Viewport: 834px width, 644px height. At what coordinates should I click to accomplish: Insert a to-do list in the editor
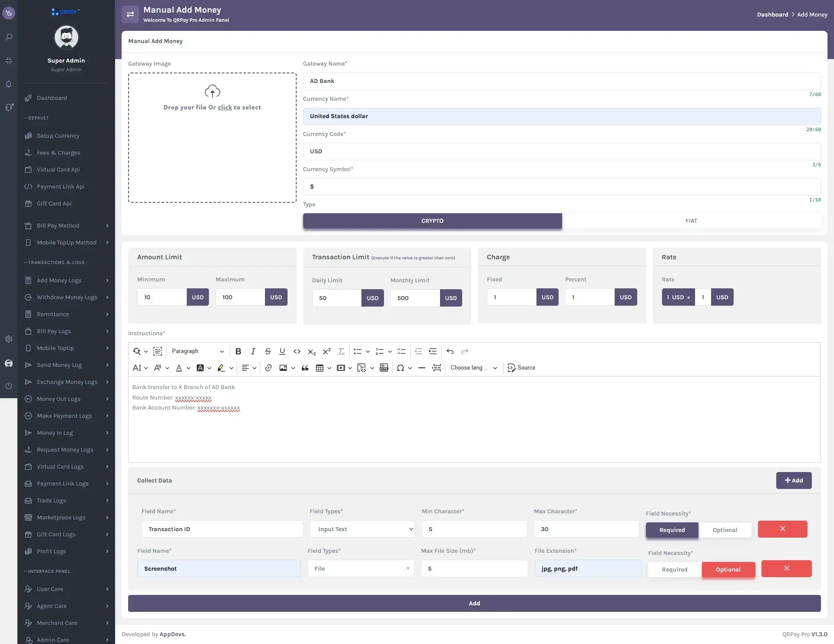[x=401, y=351]
